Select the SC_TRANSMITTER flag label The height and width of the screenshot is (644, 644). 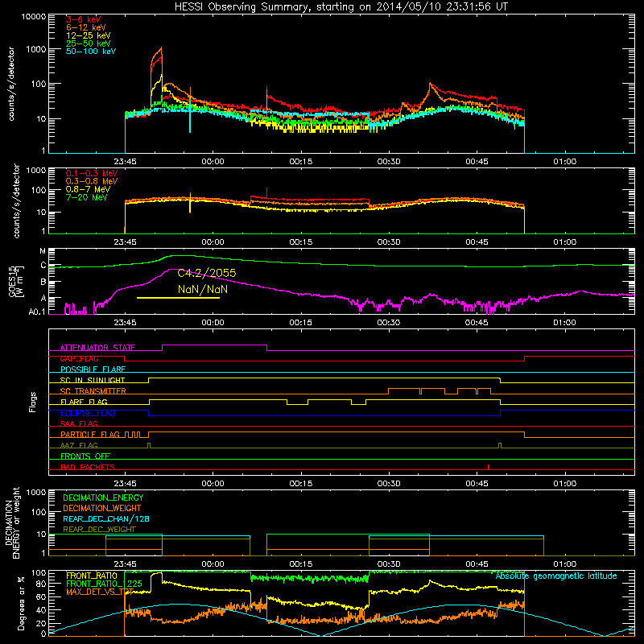click(93, 391)
